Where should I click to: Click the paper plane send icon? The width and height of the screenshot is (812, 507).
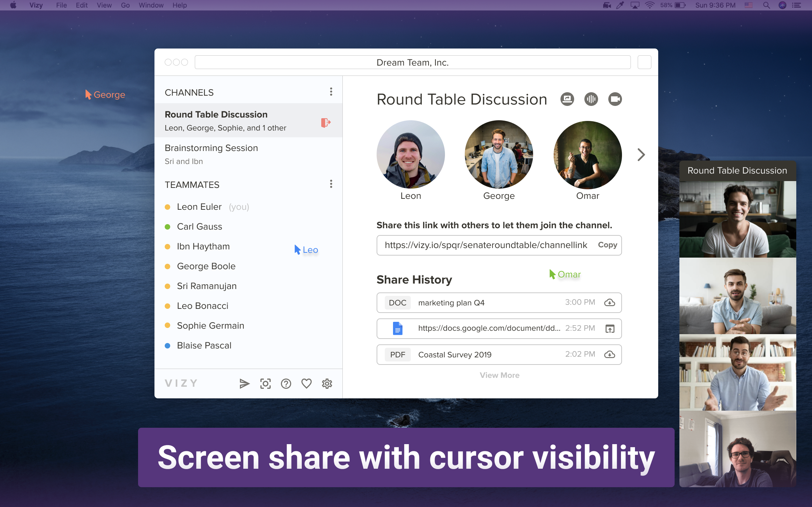(x=244, y=384)
